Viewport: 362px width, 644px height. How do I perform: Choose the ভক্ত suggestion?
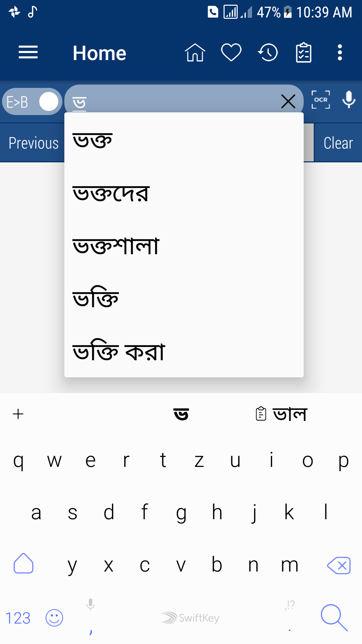[x=93, y=140]
